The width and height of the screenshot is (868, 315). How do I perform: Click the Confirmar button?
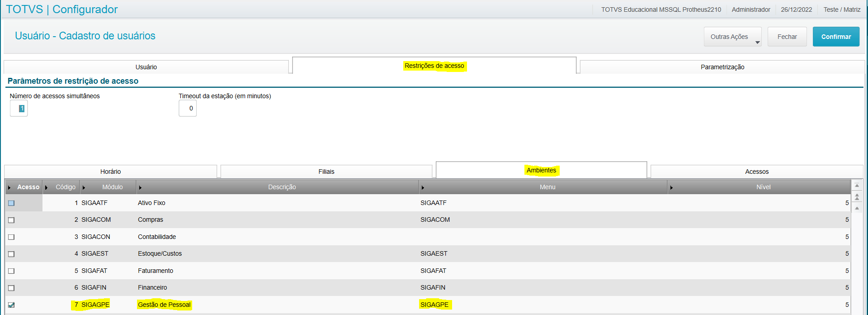pos(836,37)
